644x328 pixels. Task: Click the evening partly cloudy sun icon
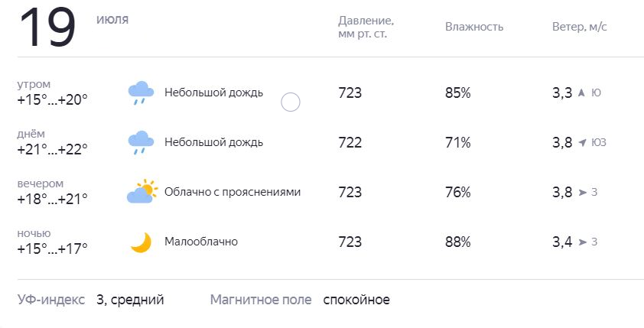141,192
